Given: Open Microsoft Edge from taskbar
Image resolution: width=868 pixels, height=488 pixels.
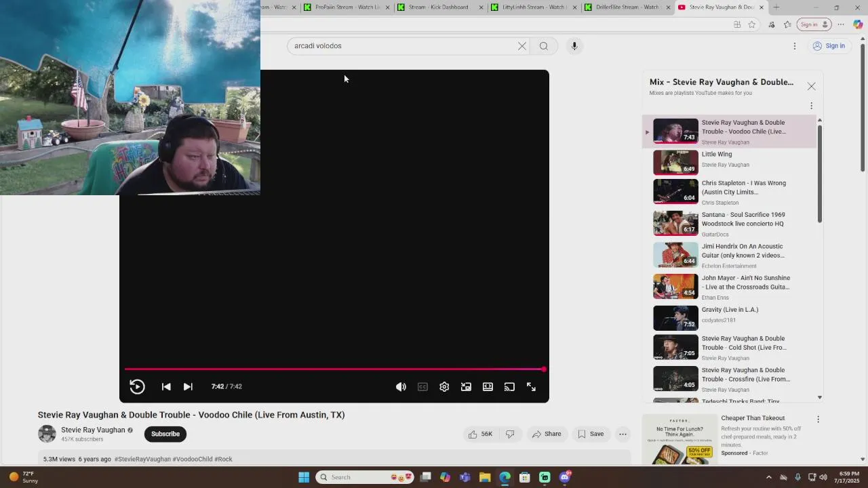Looking at the screenshot, I should point(505,477).
